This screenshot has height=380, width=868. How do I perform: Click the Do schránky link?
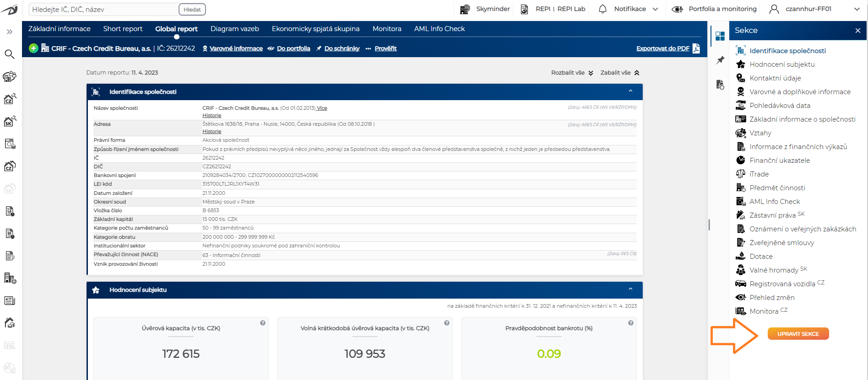tap(342, 48)
